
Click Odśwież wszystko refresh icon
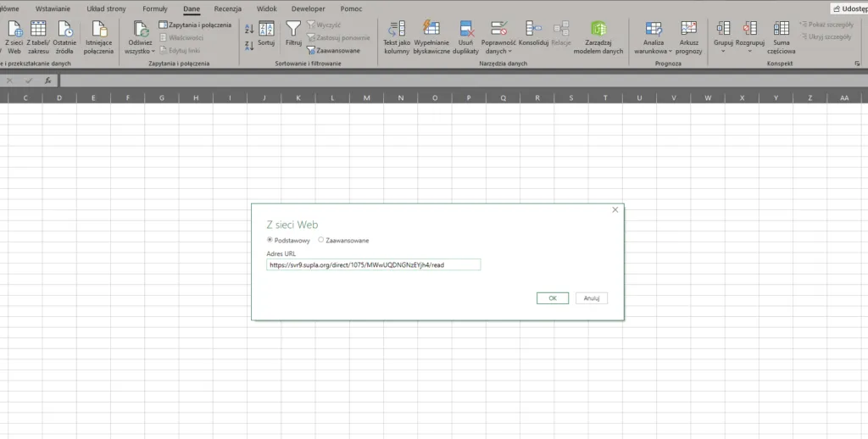[141, 29]
